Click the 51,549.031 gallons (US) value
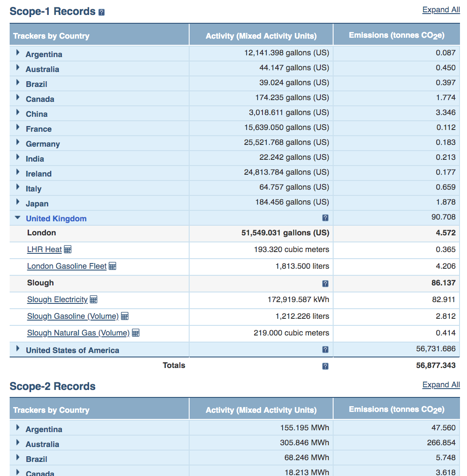Screen dimensions: 467x476 (285, 233)
